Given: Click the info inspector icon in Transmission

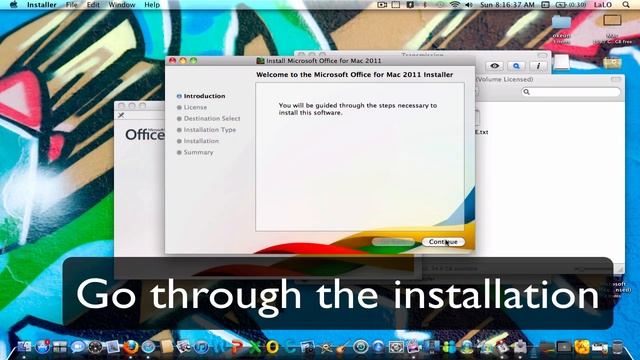Looking at the screenshot, I should tap(538, 66).
